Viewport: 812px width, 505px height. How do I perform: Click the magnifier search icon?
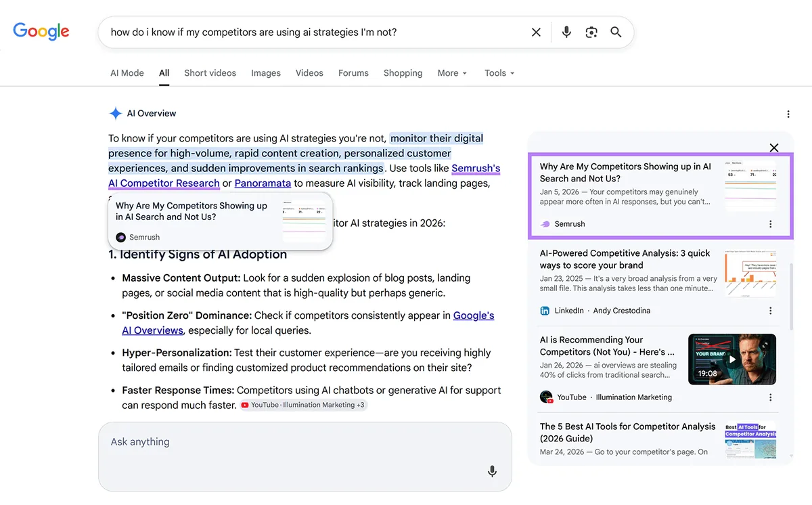pos(616,32)
